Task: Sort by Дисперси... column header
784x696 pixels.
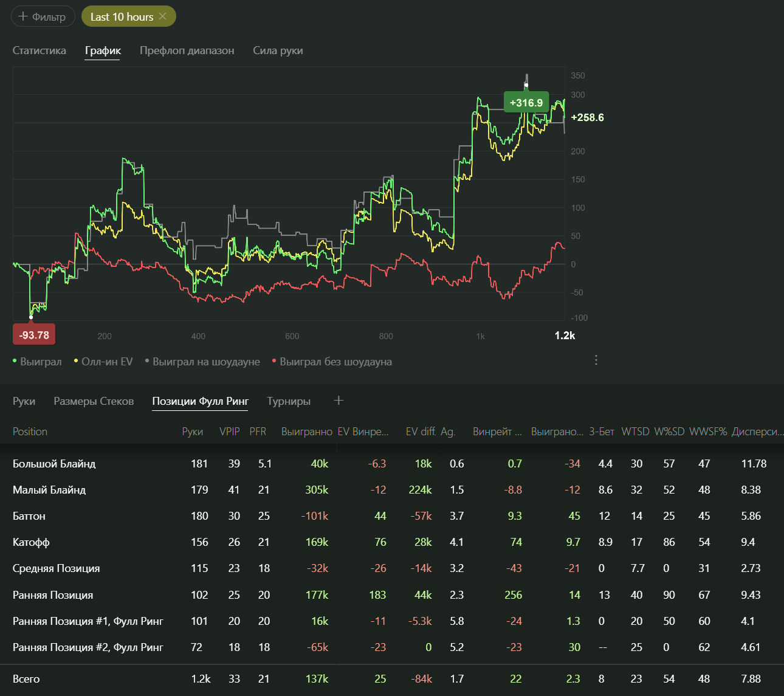Action: tap(757, 432)
